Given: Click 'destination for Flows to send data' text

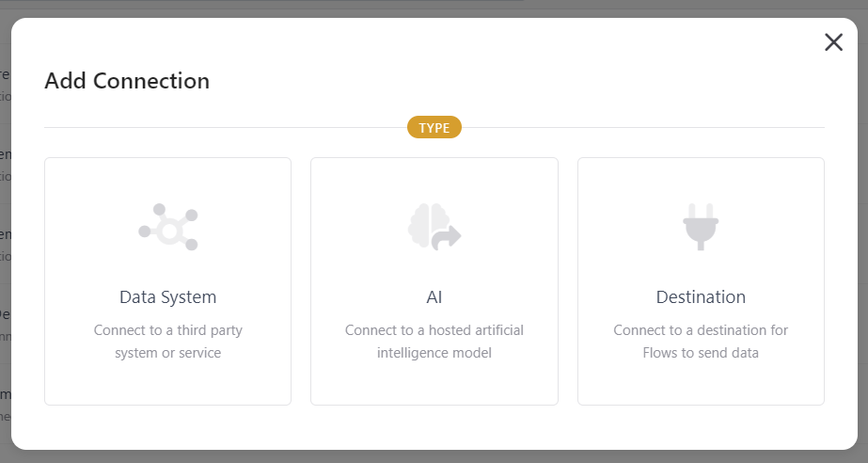Looking at the screenshot, I should pos(701,342).
